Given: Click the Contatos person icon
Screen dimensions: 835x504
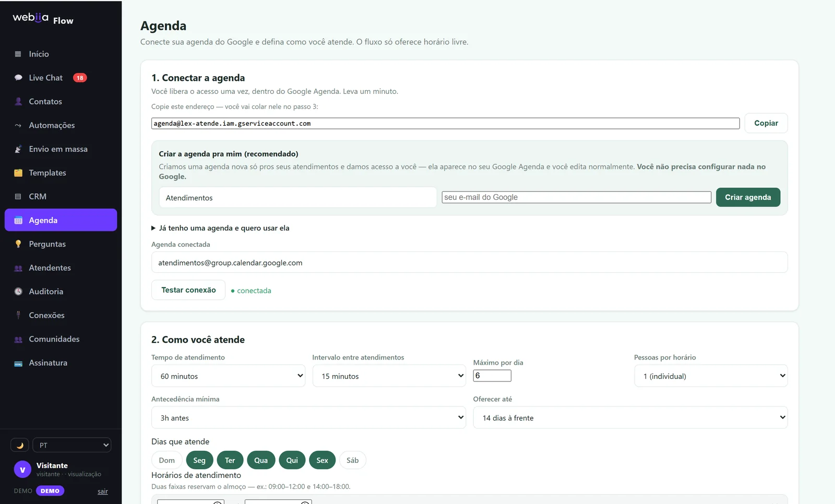Looking at the screenshot, I should (18, 102).
